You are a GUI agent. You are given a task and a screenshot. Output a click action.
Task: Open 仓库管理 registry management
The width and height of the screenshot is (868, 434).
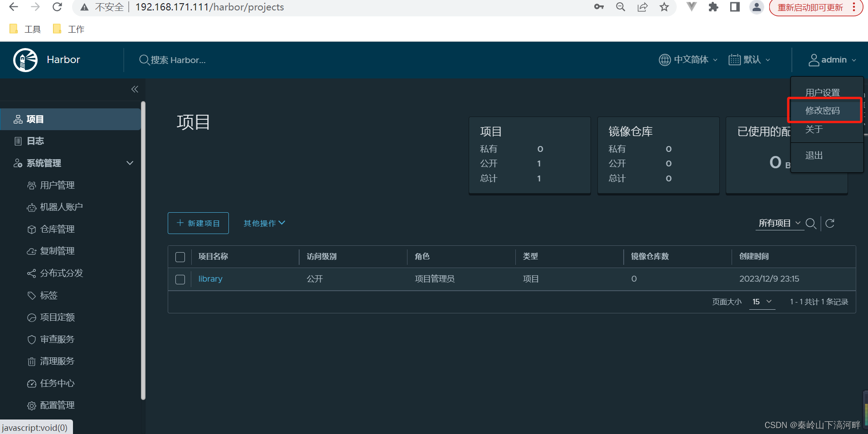[x=57, y=229]
